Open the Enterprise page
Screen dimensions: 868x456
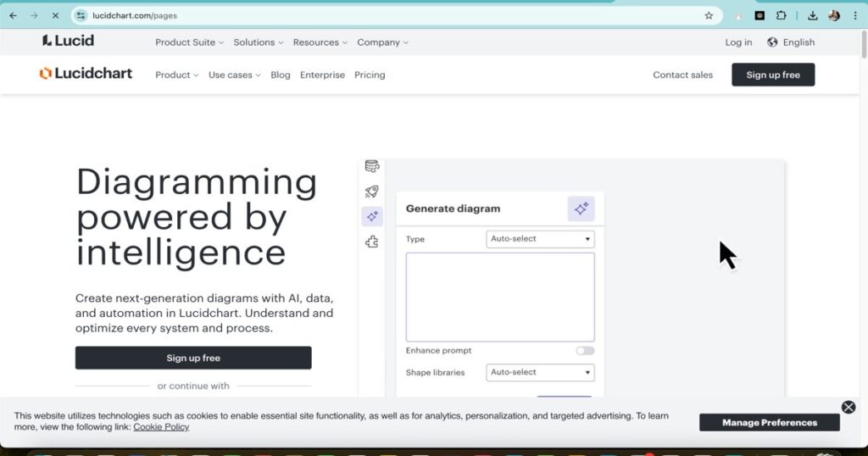[x=322, y=75]
